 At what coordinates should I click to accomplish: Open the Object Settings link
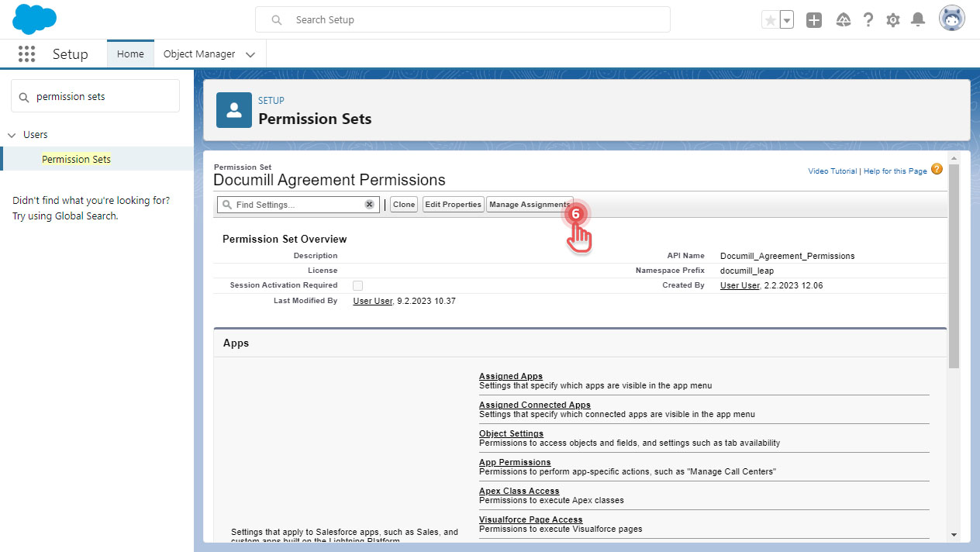(x=511, y=433)
